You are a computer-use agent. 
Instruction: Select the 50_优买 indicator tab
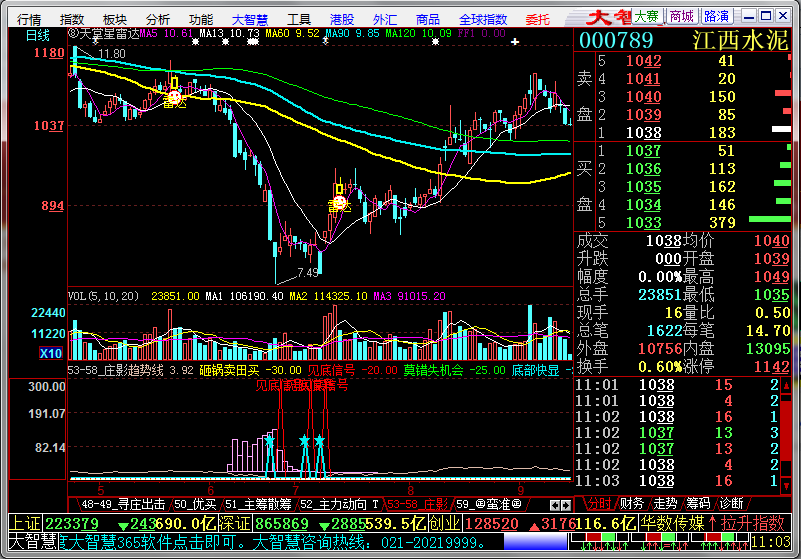tap(194, 504)
